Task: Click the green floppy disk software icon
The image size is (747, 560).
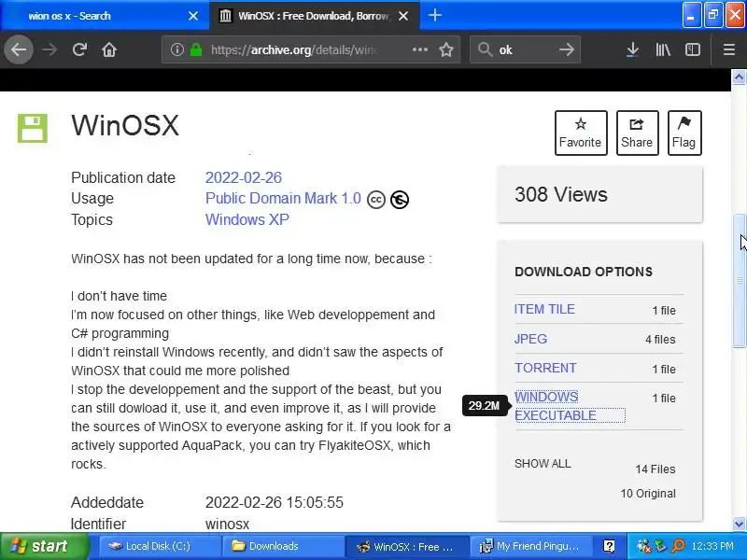Action: [33, 128]
